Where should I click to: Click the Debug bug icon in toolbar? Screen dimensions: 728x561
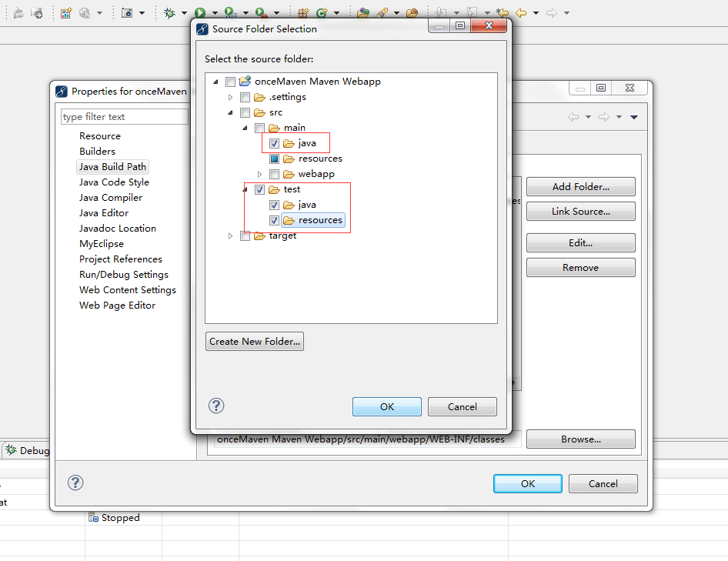[x=170, y=13]
